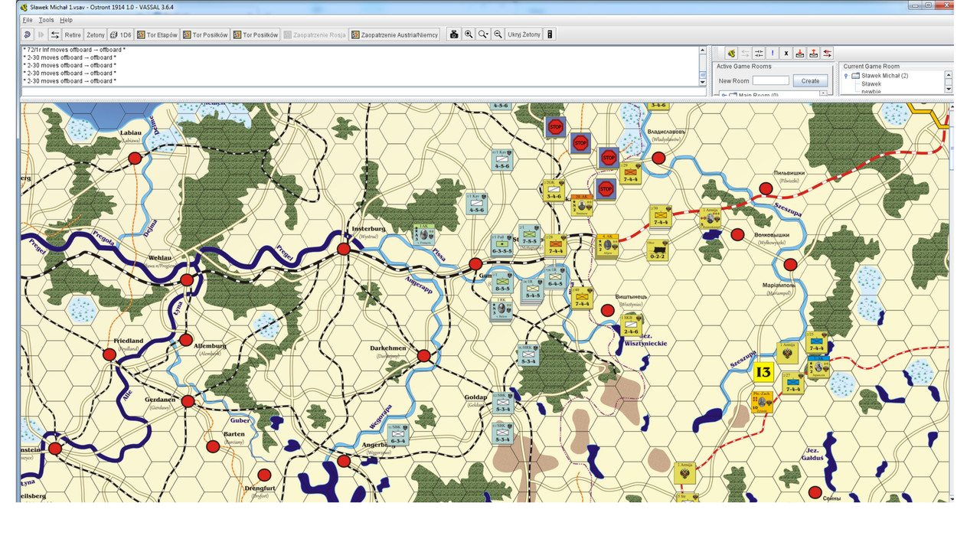Open the Tor Etapów window
Viewport: 980px width, 552px height.
click(x=158, y=34)
